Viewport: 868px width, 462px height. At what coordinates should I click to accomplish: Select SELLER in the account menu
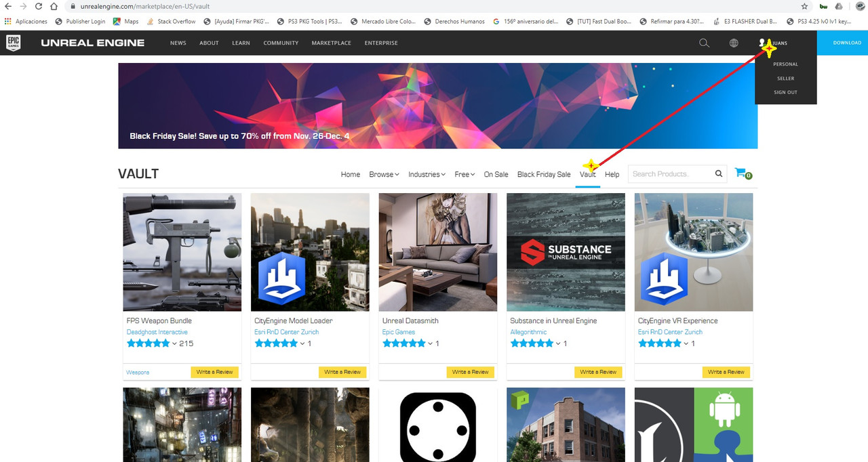click(x=786, y=79)
